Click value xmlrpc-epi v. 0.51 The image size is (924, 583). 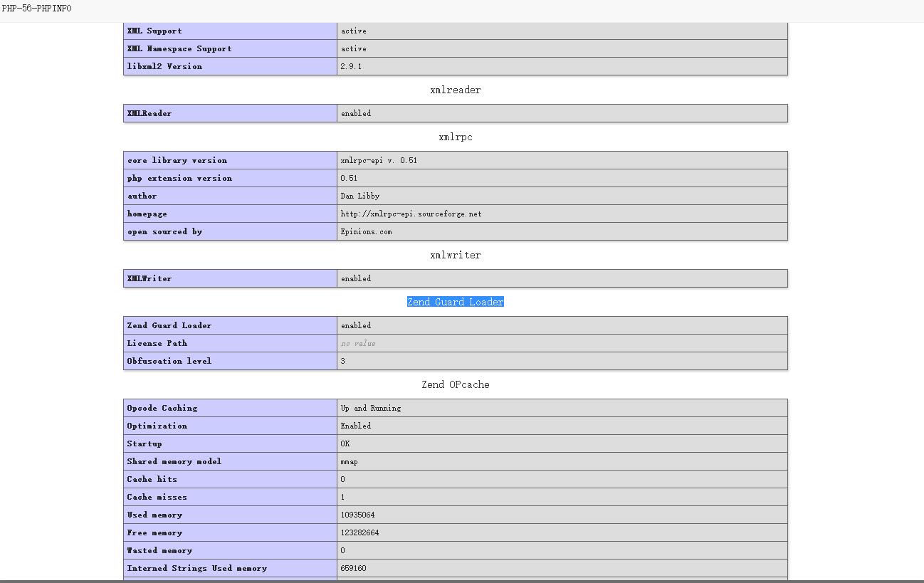click(379, 160)
